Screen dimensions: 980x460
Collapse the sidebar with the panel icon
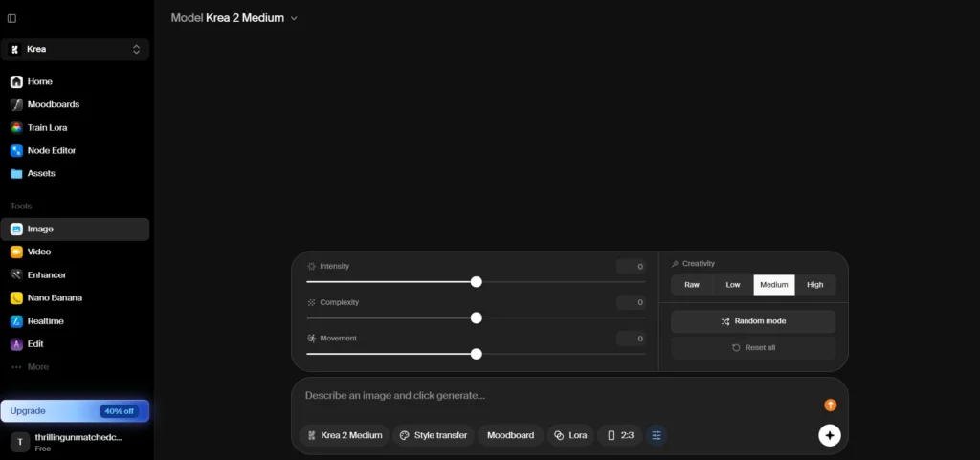point(11,19)
